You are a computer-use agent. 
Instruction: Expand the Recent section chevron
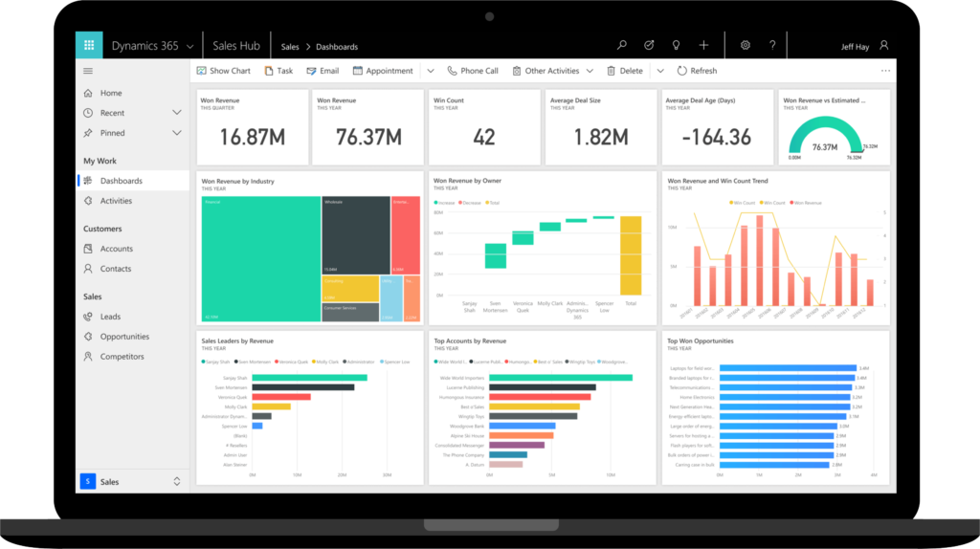point(177,113)
